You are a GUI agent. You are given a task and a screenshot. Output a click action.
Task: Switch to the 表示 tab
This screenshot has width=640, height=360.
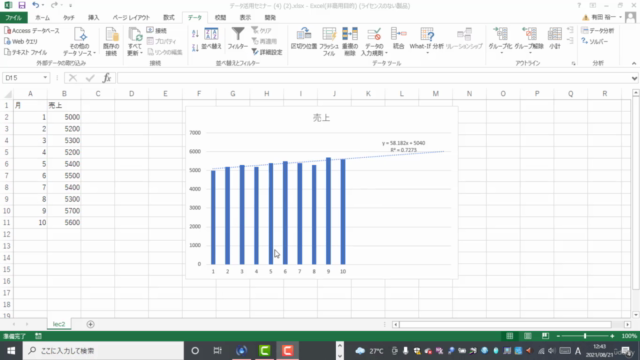click(245, 18)
